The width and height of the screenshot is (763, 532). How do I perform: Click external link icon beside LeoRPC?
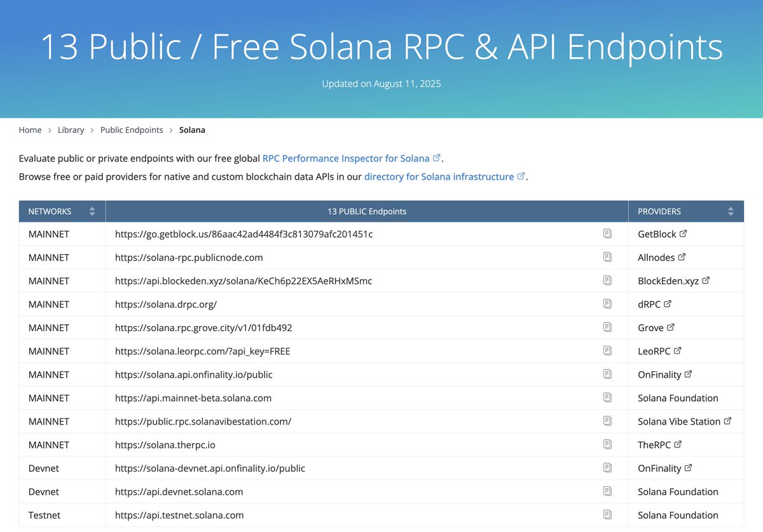678,350
